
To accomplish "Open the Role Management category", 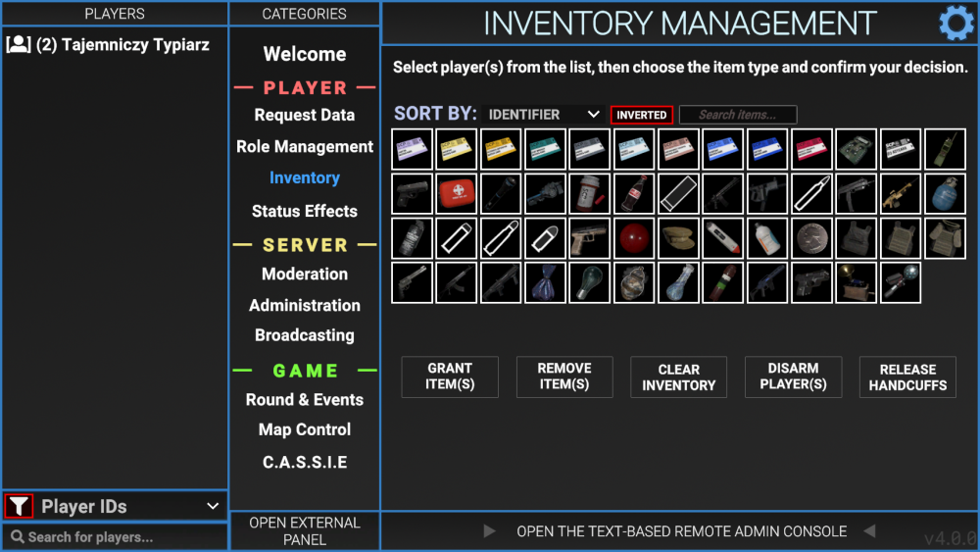I will 305,147.
